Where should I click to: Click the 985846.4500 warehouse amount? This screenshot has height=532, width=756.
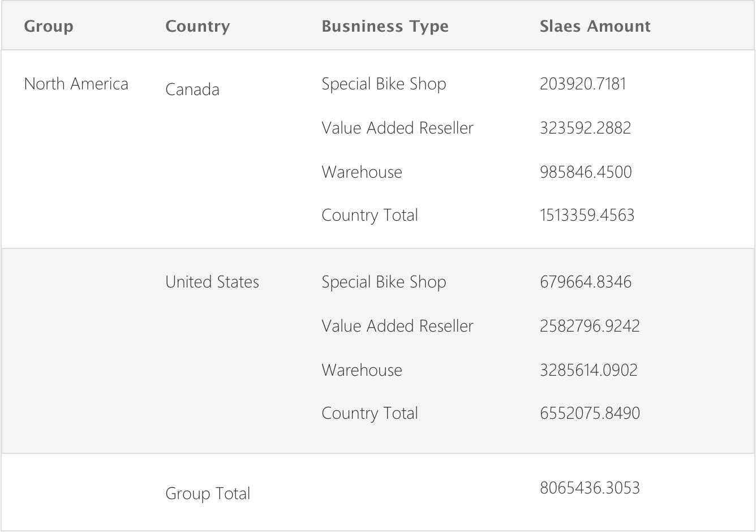coord(586,172)
